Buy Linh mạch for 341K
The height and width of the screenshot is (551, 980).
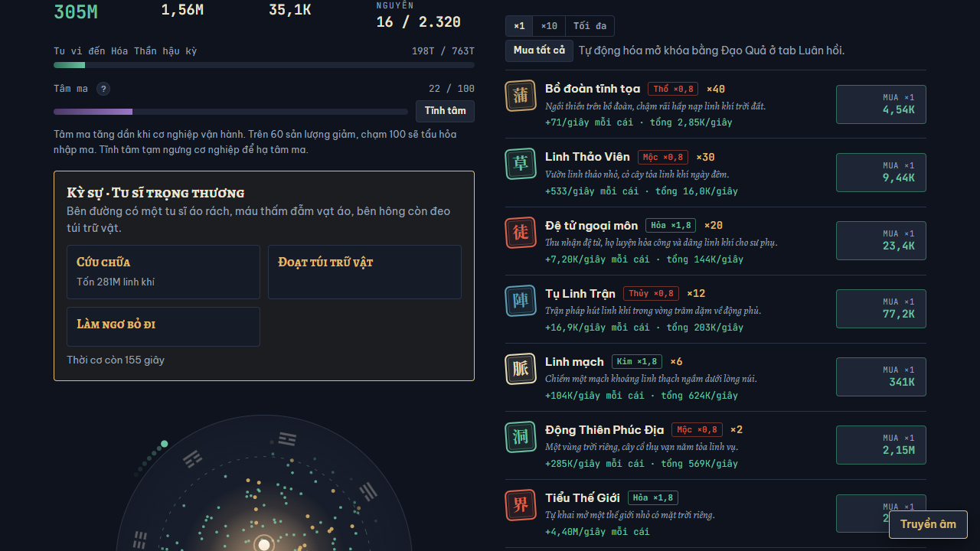click(x=881, y=377)
